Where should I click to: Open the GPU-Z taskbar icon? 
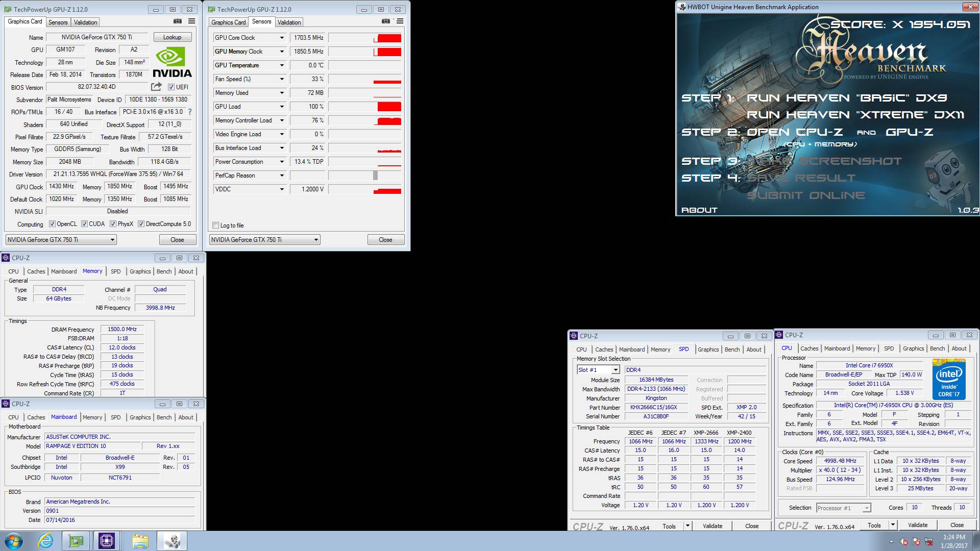pyautogui.click(x=76, y=541)
